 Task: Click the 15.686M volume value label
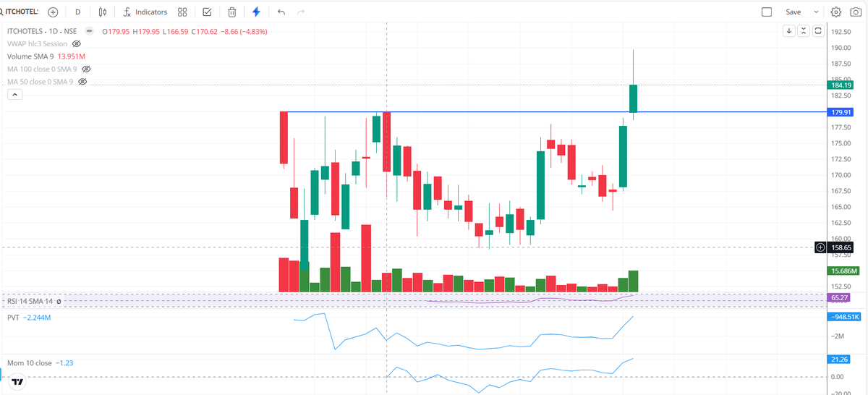[843, 271]
